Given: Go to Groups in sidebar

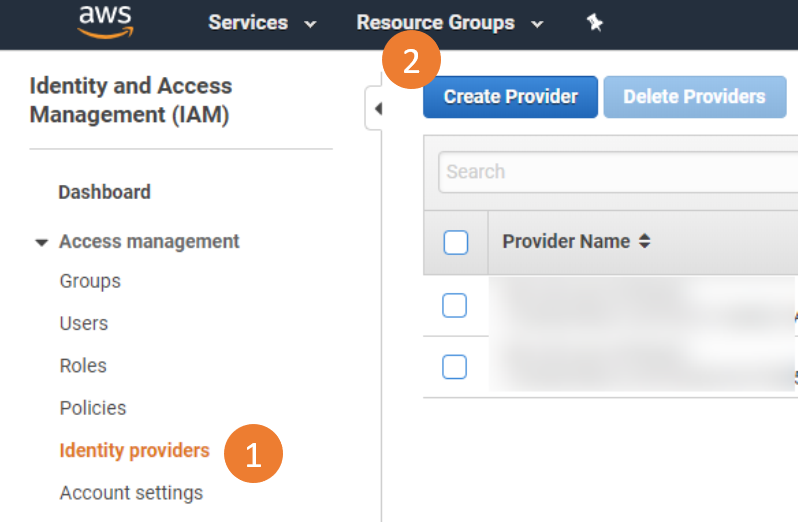Looking at the screenshot, I should [x=90, y=281].
